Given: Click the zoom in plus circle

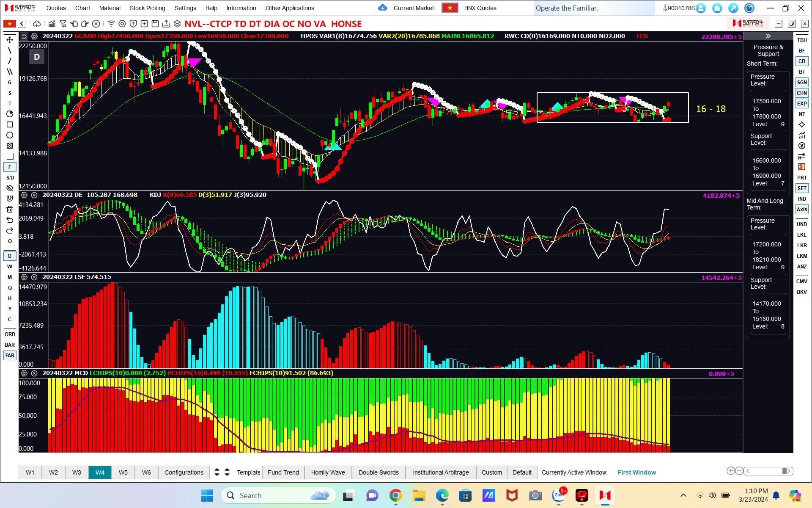Looking at the screenshot, I should (x=730, y=471).
